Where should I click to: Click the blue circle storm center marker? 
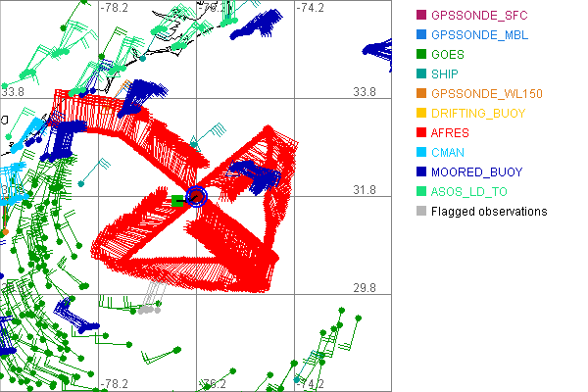(196, 197)
